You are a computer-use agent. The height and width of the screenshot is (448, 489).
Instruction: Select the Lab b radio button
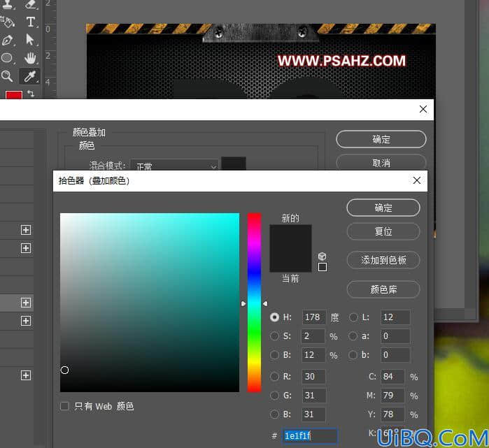(x=353, y=355)
